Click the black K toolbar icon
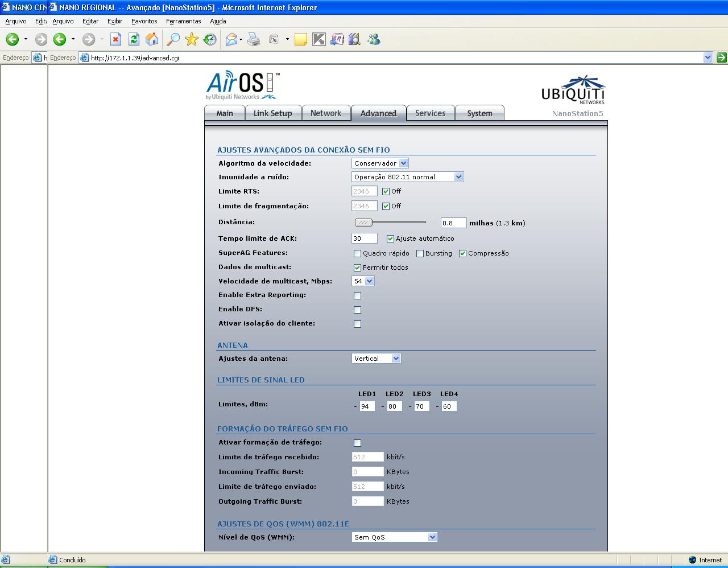728x568 pixels. 319,39
